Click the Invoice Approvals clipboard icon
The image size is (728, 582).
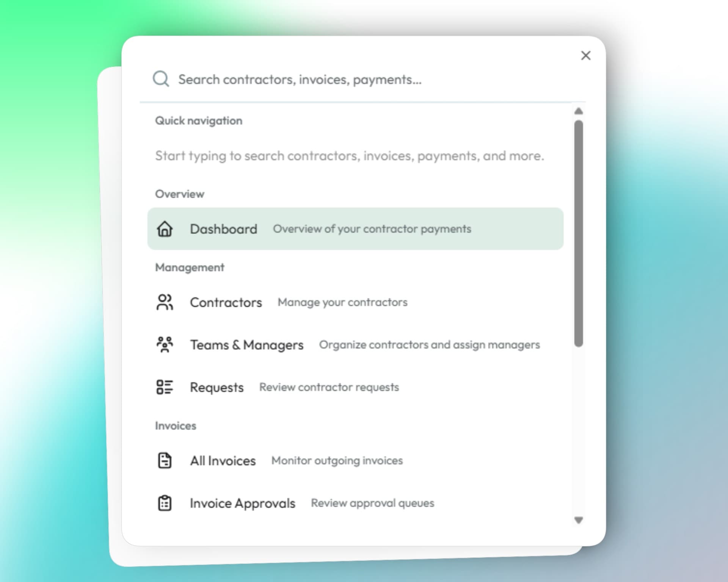165,503
